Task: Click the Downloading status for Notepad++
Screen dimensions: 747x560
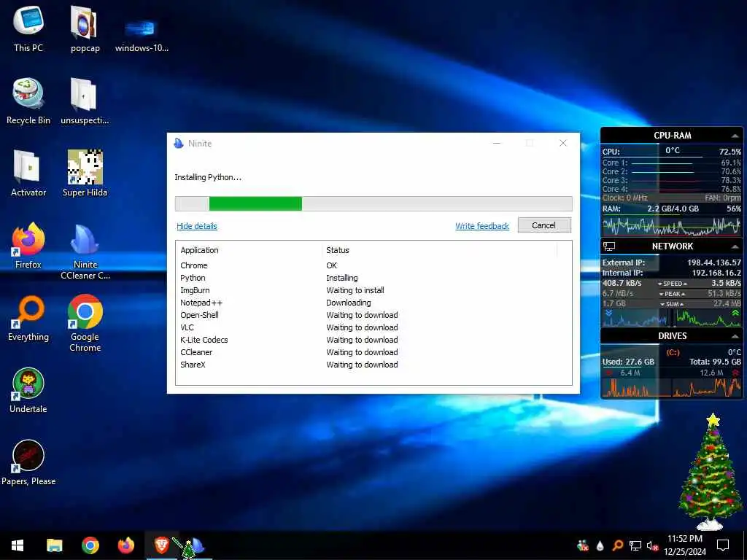Action: [348, 303]
